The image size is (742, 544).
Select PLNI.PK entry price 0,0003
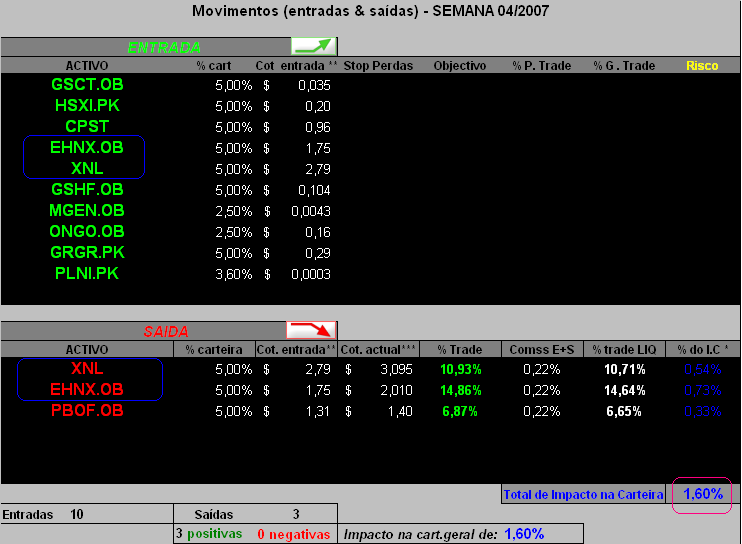click(311, 274)
